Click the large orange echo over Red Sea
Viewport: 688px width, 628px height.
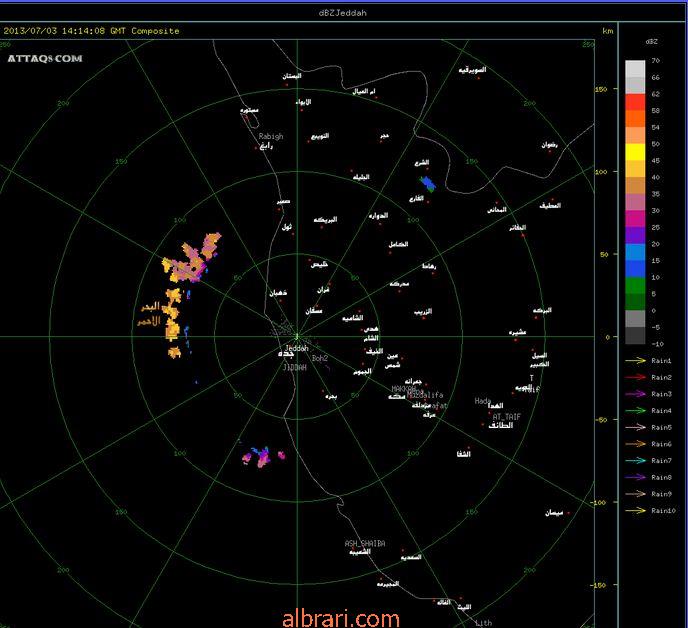pyautogui.click(x=193, y=259)
